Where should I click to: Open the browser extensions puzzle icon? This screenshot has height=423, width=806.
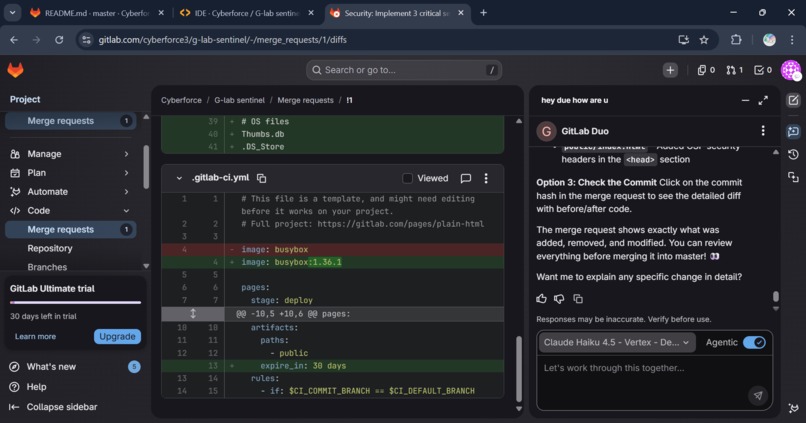pyautogui.click(x=736, y=40)
